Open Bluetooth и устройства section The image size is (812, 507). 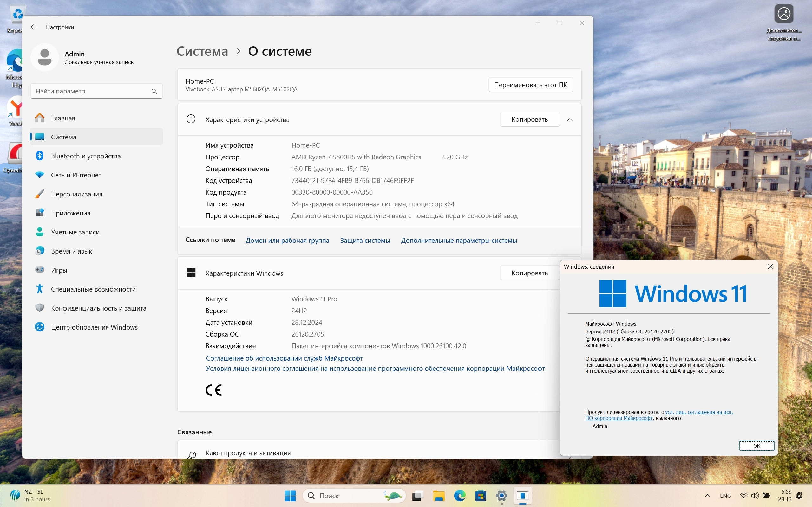point(86,156)
